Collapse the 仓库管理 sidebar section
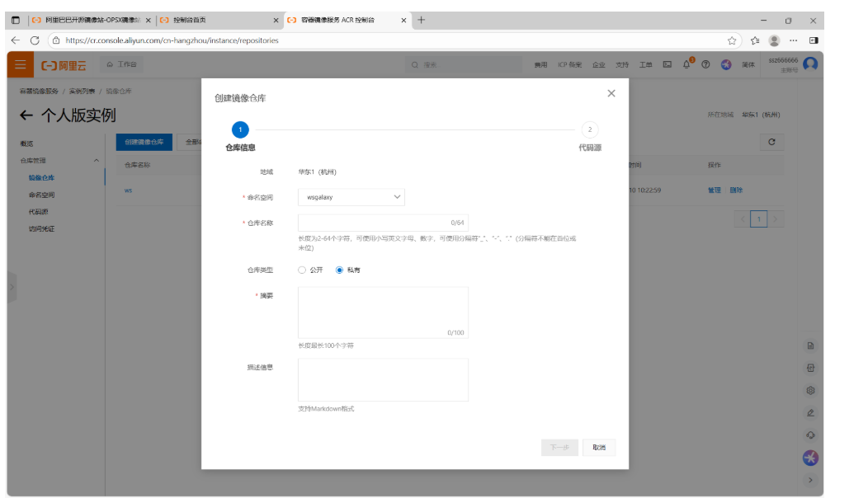This screenshot has height=503, width=868. [97, 161]
